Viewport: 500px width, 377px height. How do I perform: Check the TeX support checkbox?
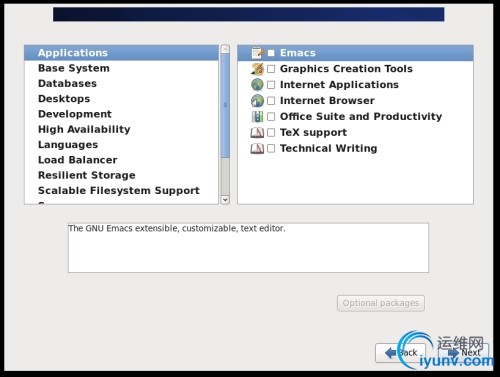tap(271, 133)
